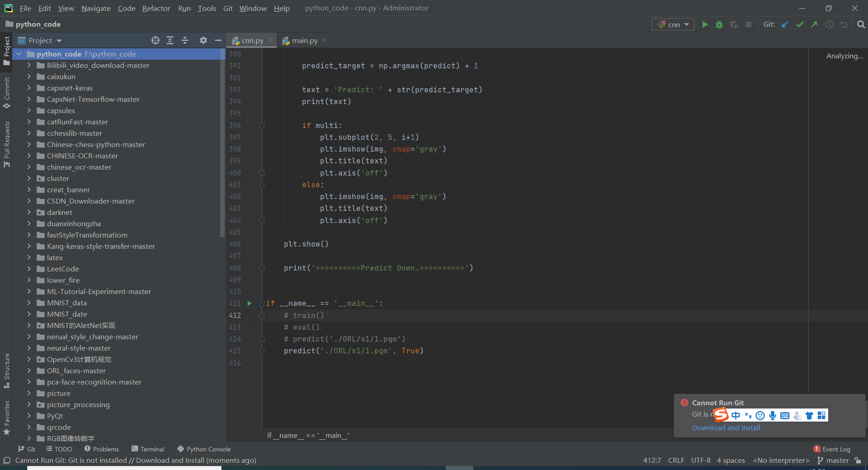Open Git tool window at bottom
The width and height of the screenshot is (868, 470).
click(x=27, y=449)
